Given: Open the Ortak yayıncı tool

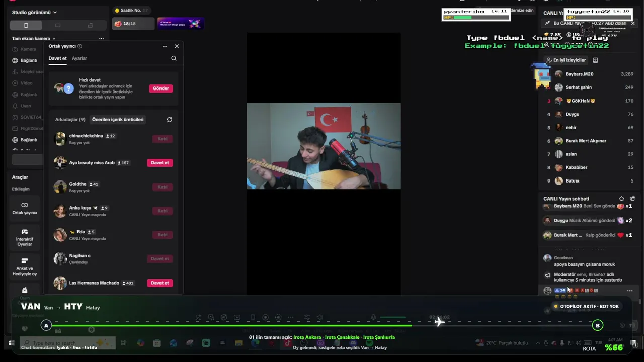Looking at the screenshot, I should [25, 208].
